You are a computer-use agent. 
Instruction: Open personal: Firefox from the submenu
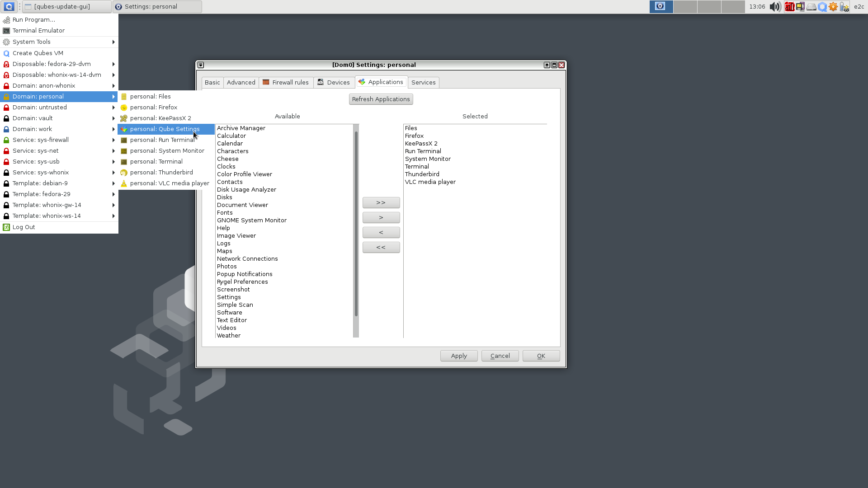[153, 107]
